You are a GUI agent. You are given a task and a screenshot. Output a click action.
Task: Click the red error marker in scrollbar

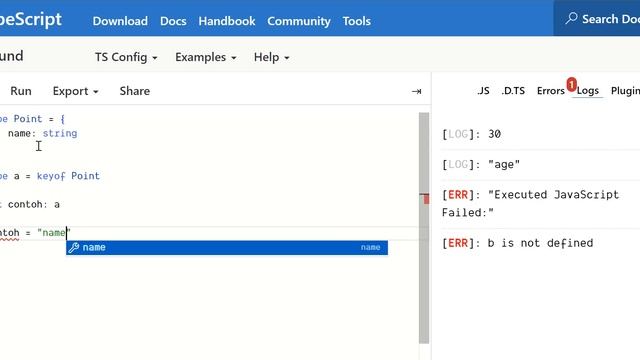coord(426,199)
